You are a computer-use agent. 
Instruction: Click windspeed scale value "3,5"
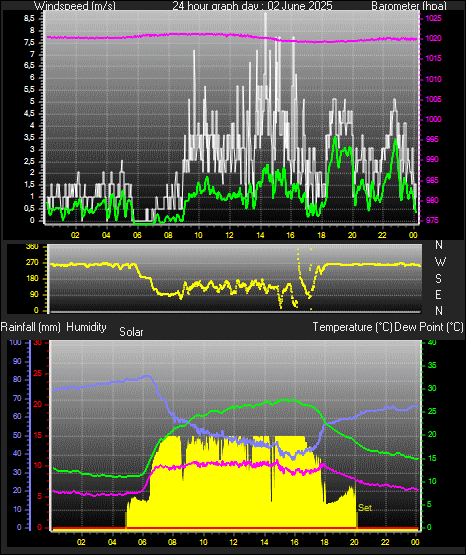tap(29, 138)
